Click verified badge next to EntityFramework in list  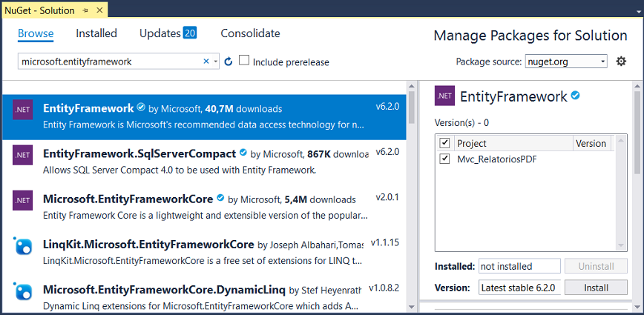coord(141,107)
